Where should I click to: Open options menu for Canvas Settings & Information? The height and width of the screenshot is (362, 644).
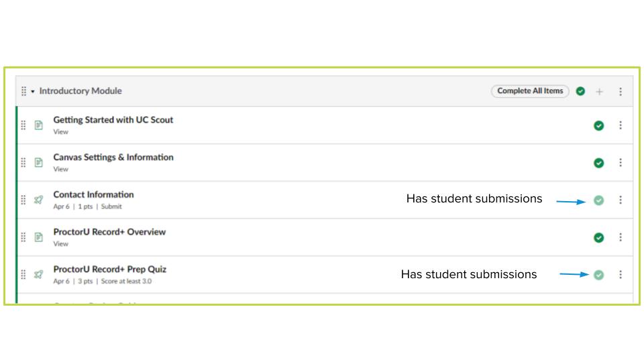pyautogui.click(x=620, y=163)
